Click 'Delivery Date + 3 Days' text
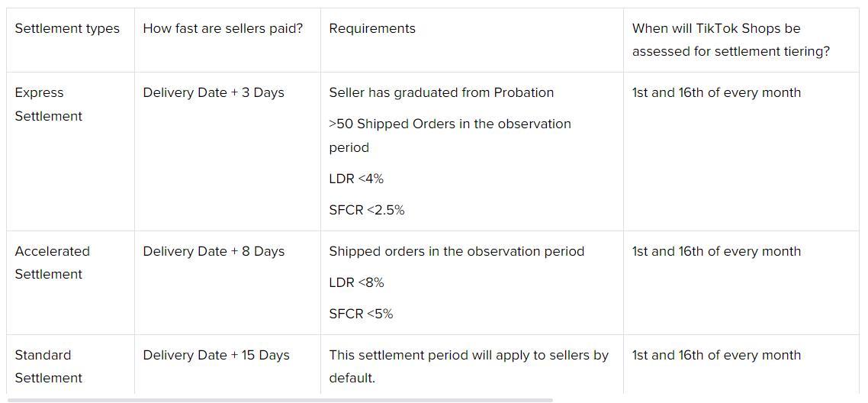868x403 pixels. coord(214,92)
